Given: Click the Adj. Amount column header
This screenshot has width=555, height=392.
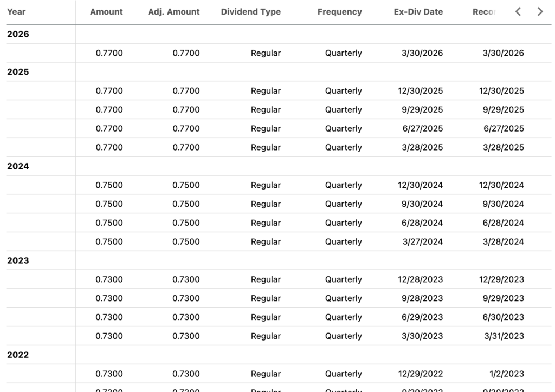Looking at the screenshot, I should [x=174, y=12].
